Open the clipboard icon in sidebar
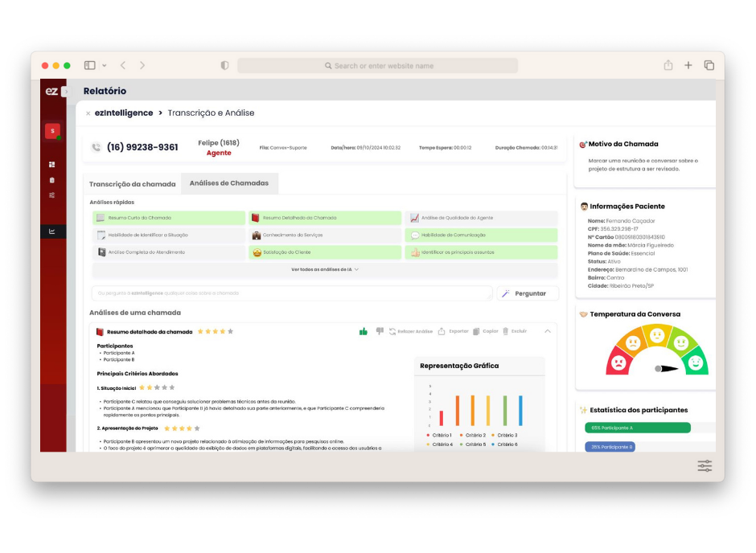The width and height of the screenshot is (756, 553). (52, 180)
